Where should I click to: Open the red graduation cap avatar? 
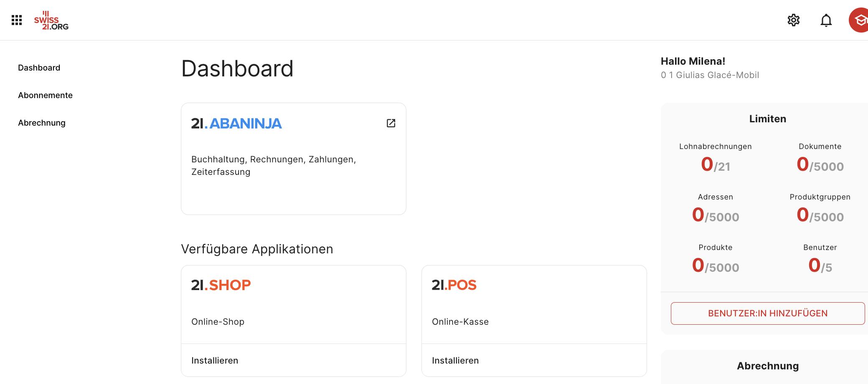coord(859,20)
